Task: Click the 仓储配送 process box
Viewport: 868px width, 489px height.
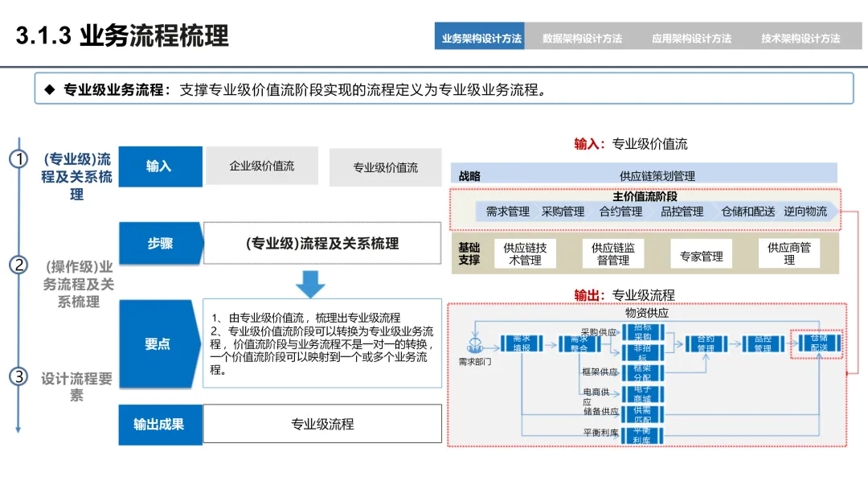Action: 819,343
